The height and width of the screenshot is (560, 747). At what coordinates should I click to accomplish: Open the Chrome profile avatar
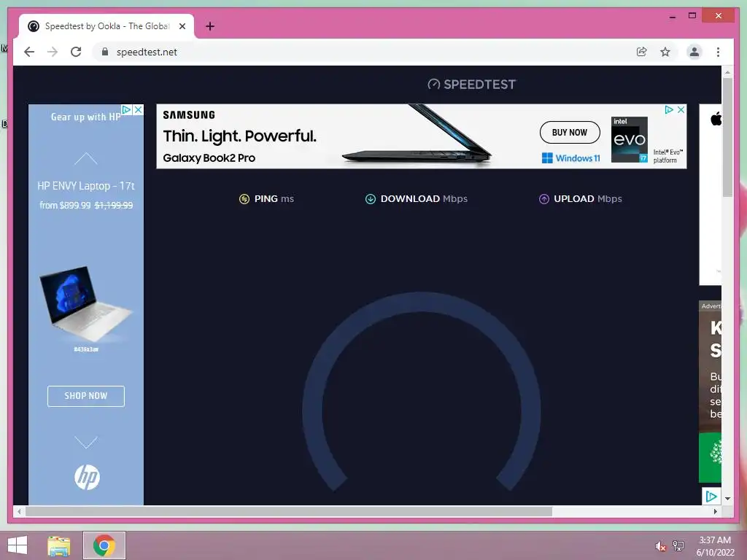(694, 52)
